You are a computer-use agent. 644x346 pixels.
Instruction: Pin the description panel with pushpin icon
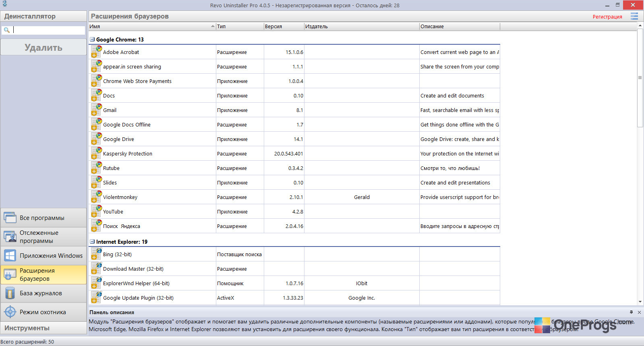click(631, 312)
